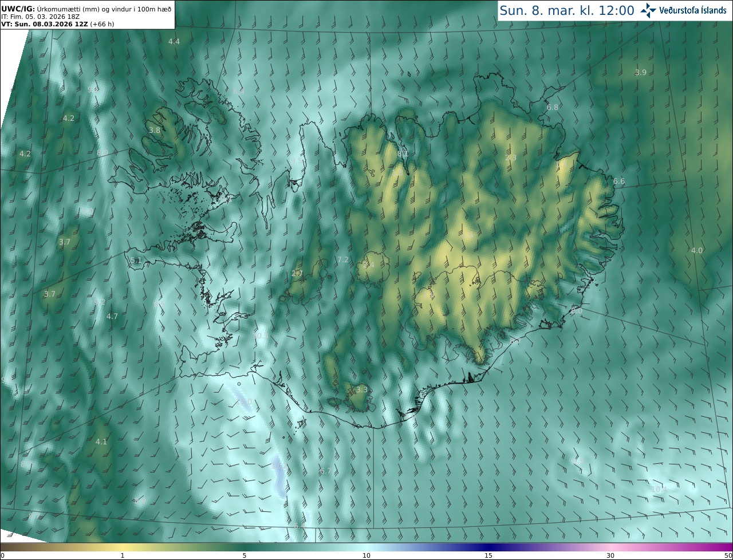Click the yellow colorbar segment near value 1

click(x=123, y=547)
